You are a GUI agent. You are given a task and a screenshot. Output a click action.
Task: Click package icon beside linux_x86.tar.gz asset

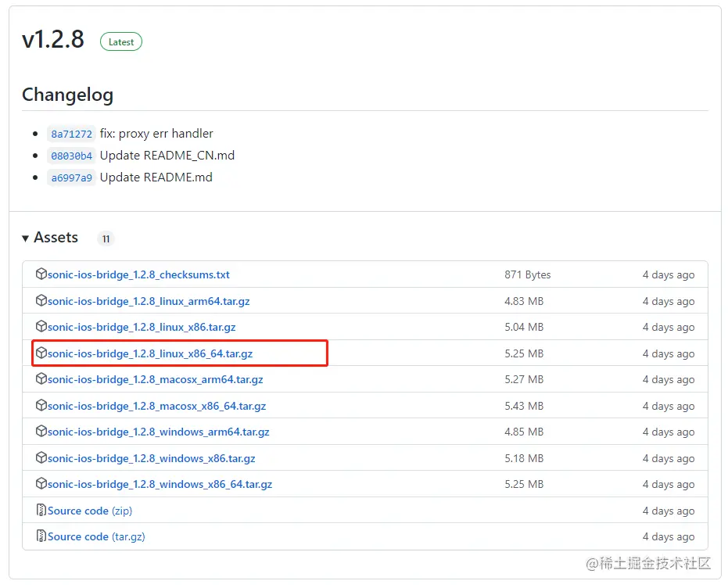coord(41,326)
